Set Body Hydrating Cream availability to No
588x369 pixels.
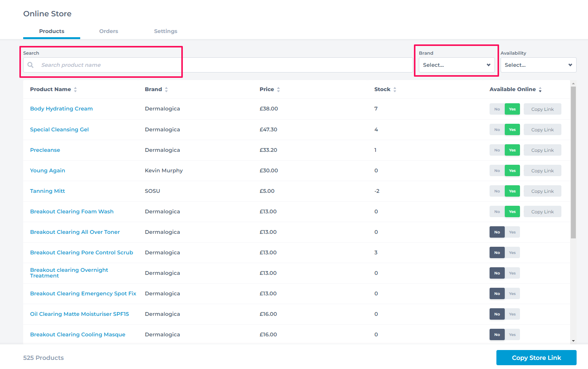pos(497,109)
